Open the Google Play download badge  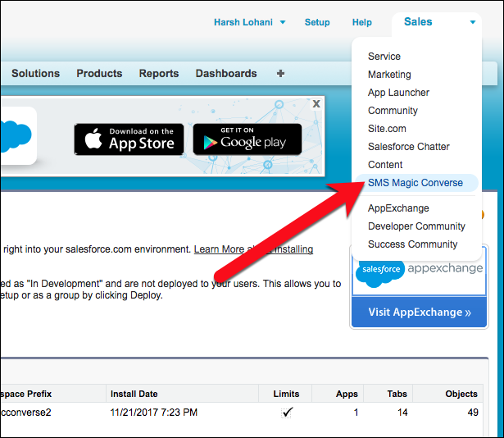point(247,139)
